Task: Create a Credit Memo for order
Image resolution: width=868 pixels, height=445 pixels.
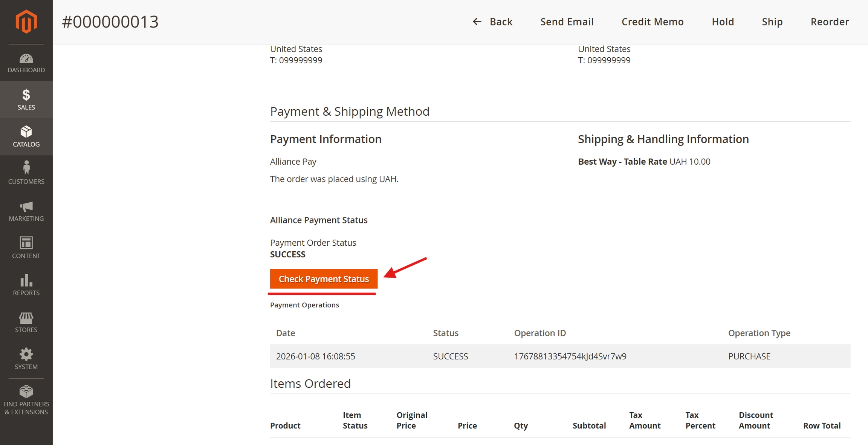Action: 652,22
